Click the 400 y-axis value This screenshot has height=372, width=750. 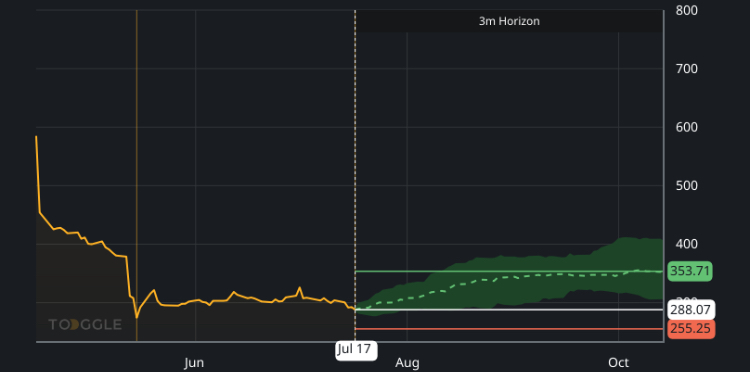point(686,244)
